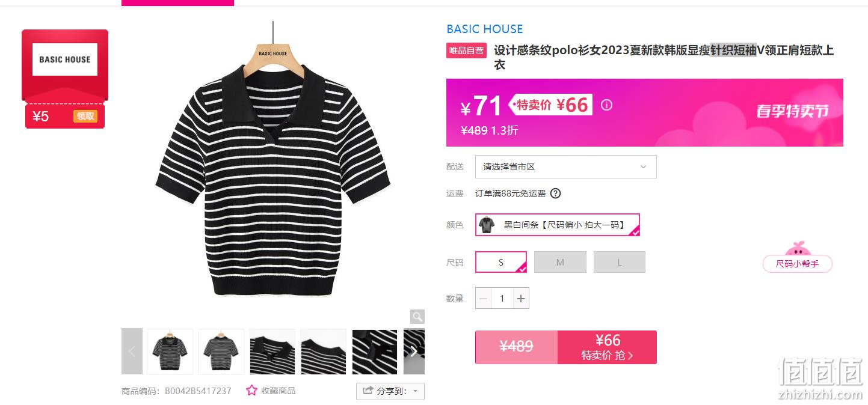Select size L
Image resolution: width=868 pixels, height=405 pixels.
(x=620, y=262)
